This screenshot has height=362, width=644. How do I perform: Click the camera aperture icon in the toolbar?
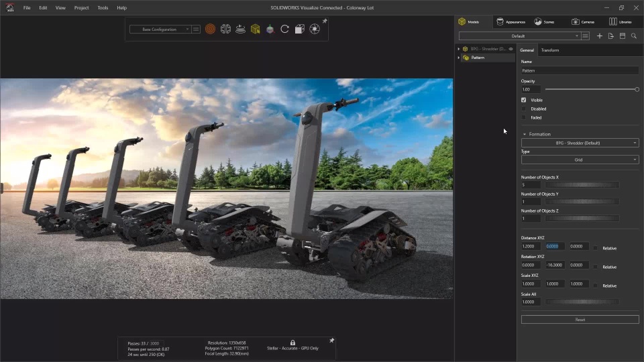point(314,29)
